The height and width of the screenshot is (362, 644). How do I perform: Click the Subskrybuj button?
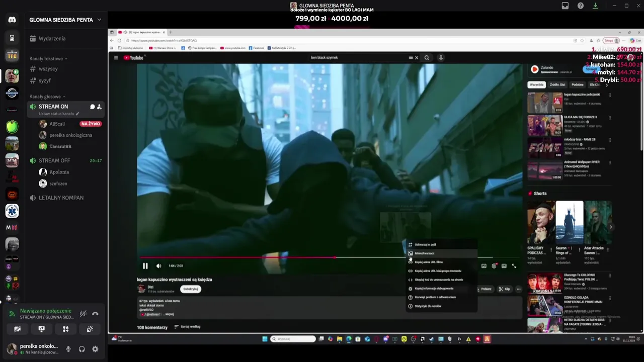point(191,289)
